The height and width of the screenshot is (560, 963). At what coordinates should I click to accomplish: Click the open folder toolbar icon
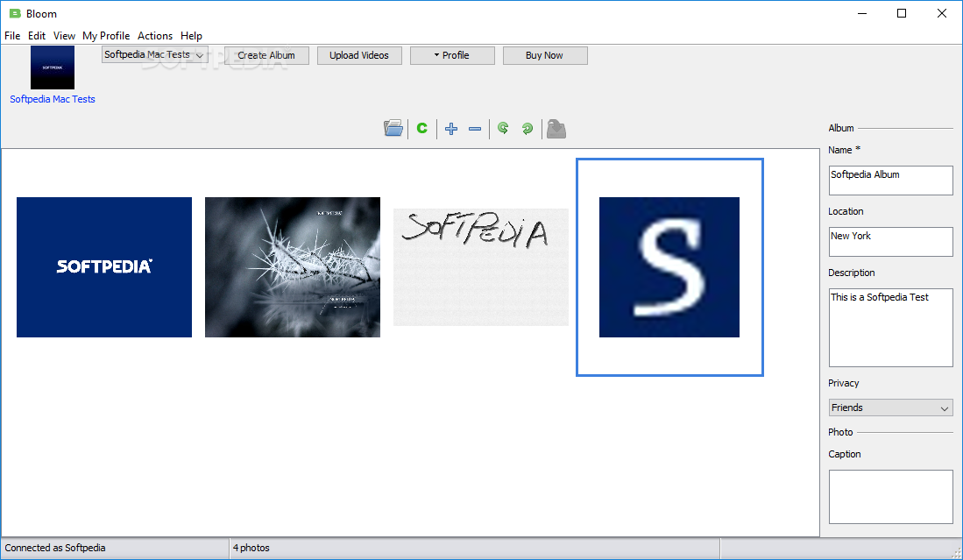pos(393,128)
